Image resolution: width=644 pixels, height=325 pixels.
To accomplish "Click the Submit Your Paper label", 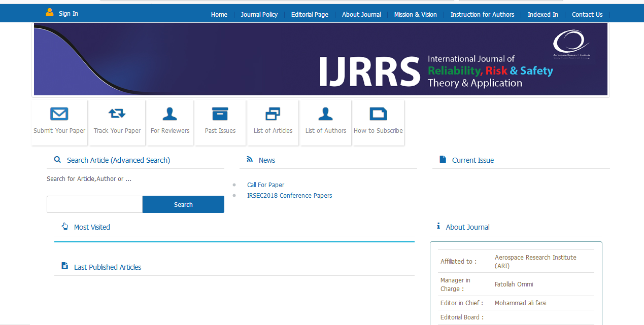I will click(59, 131).
